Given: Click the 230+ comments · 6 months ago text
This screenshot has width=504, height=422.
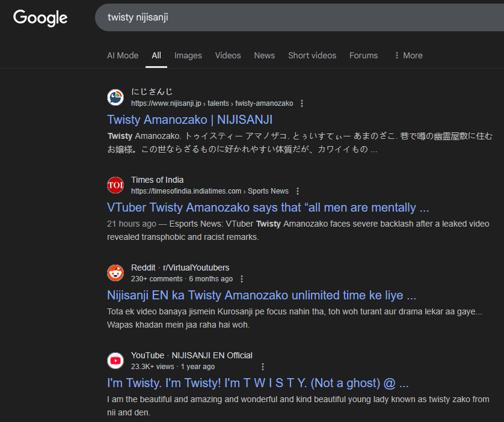Looking at the screenshot, I should 182,279.
